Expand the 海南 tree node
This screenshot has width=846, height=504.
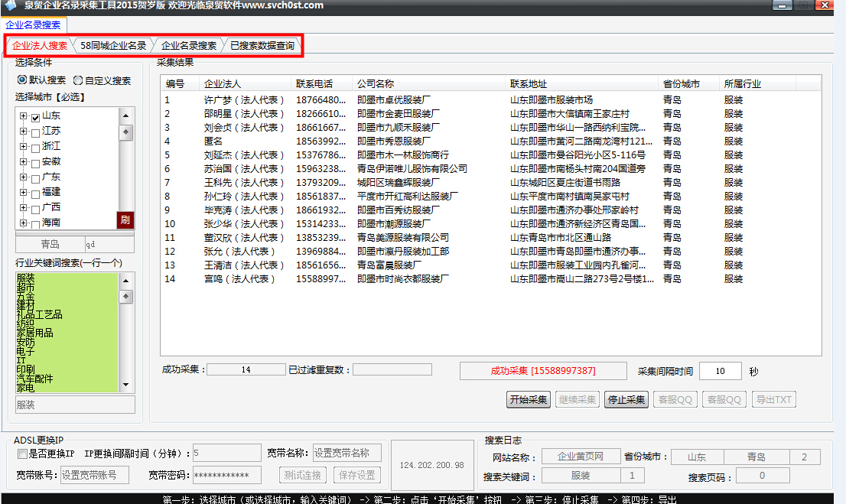[23, 223]
